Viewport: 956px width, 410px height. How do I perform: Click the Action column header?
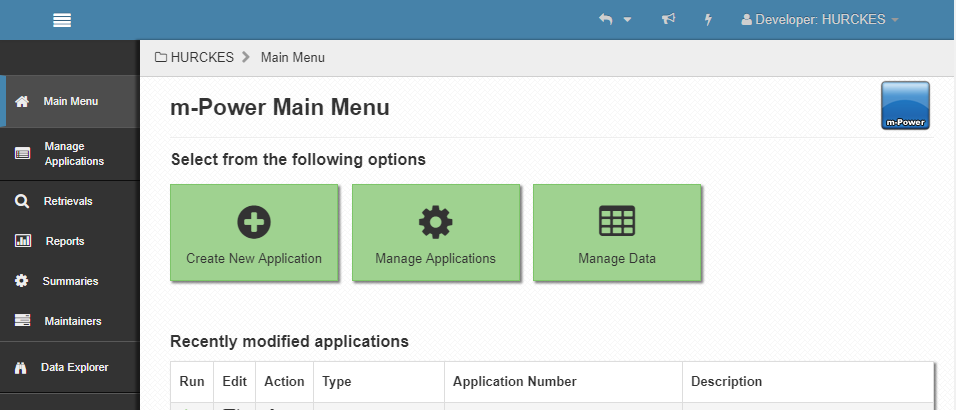pyautogui.click(x=284, y=381)
